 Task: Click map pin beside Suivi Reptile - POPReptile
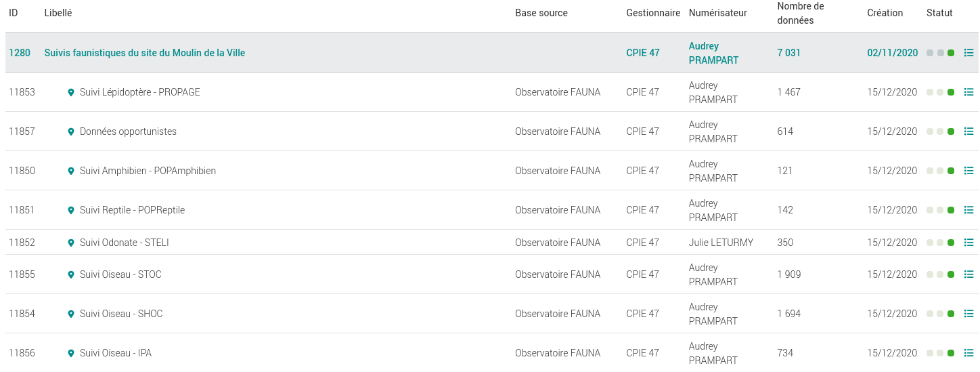(71, 211)
